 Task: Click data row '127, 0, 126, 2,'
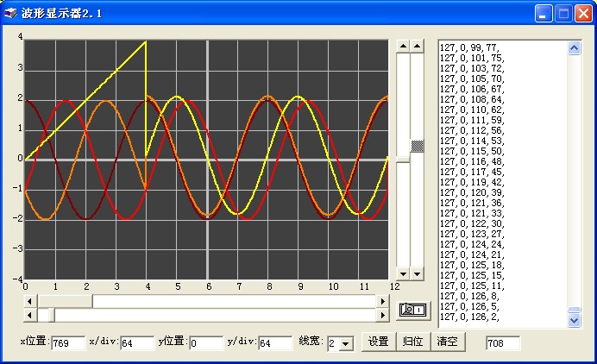click(x=470, y=317)
